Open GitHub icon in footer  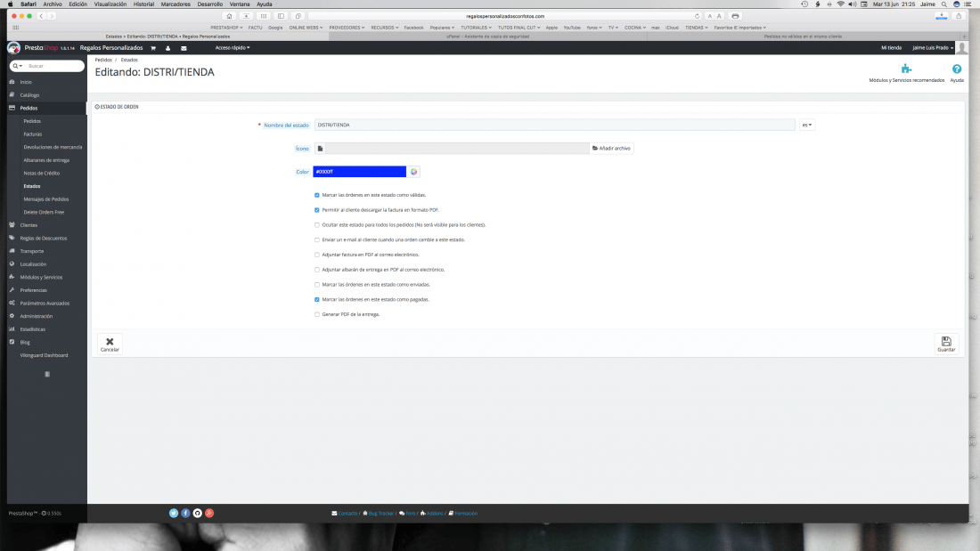(198, 514)
